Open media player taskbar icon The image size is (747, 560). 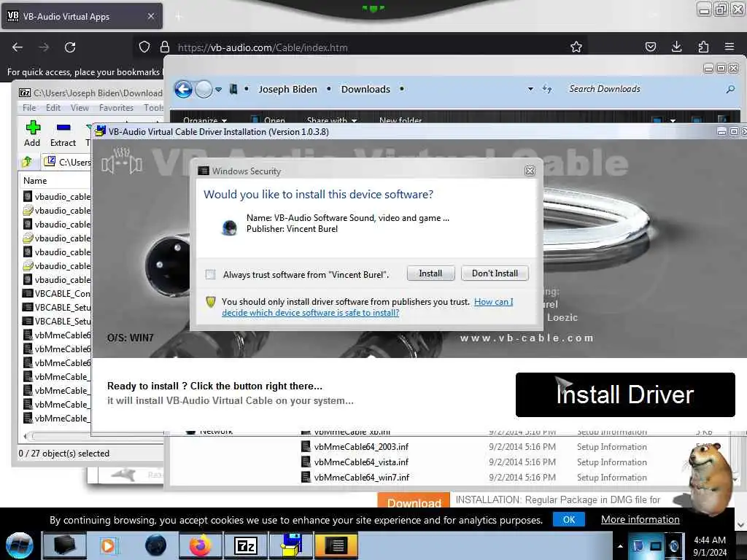click(x=109, y=545)
